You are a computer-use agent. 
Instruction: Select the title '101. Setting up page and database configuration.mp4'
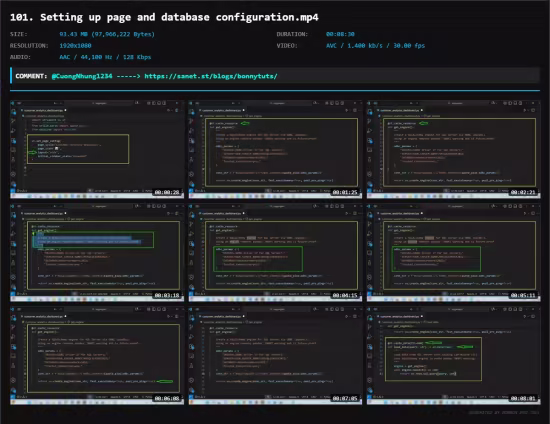[164, 17]
